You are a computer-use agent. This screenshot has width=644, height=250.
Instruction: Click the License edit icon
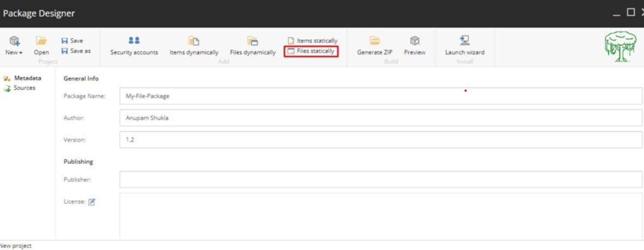point(92,202)
